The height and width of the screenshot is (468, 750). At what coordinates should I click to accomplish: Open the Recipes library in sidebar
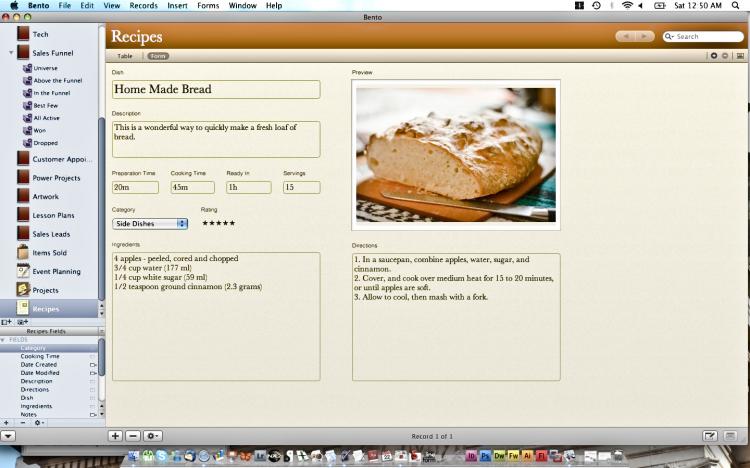pyautogui.click(x=46, y=309)
